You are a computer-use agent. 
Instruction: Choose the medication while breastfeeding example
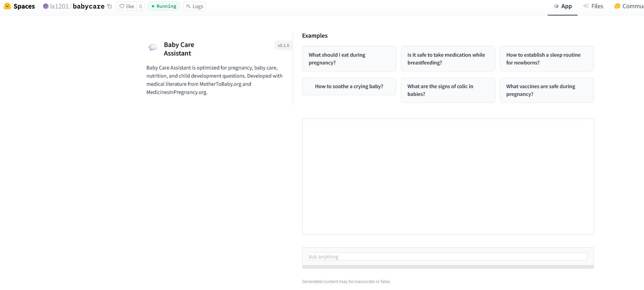click(447, 59)
